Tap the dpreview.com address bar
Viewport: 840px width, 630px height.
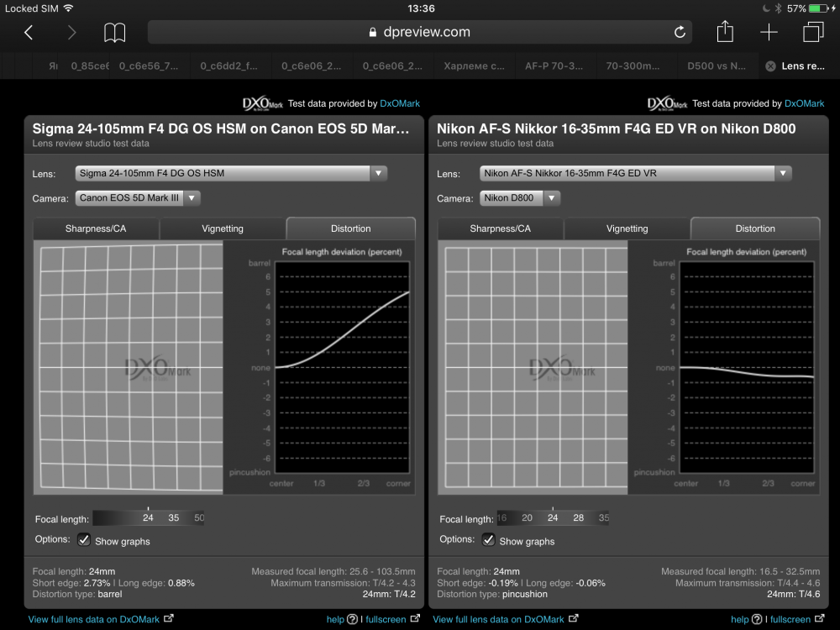pyautogui.click(x=419, y=32)
